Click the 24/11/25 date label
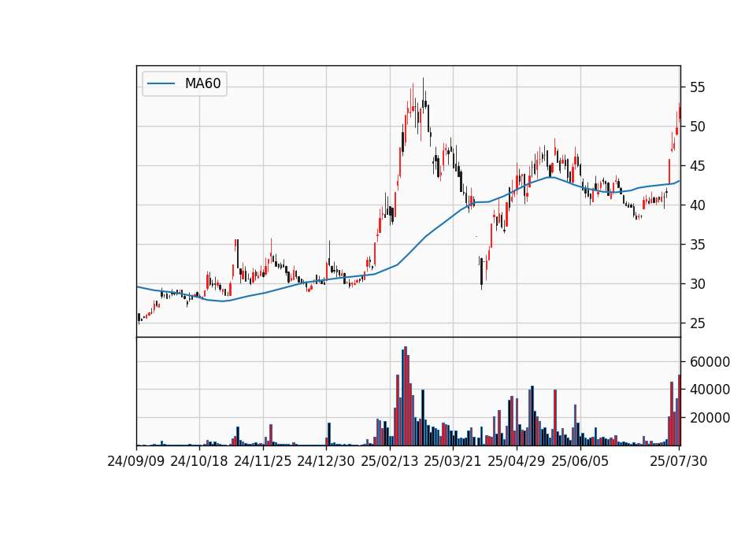The image size is (756, 543). point(263,461)
